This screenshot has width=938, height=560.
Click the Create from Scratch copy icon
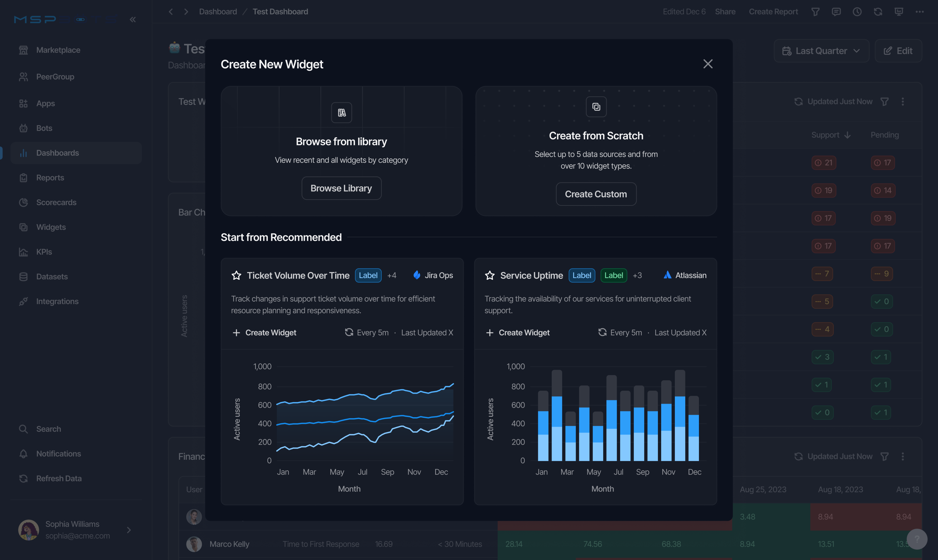(x=596, y=107)
